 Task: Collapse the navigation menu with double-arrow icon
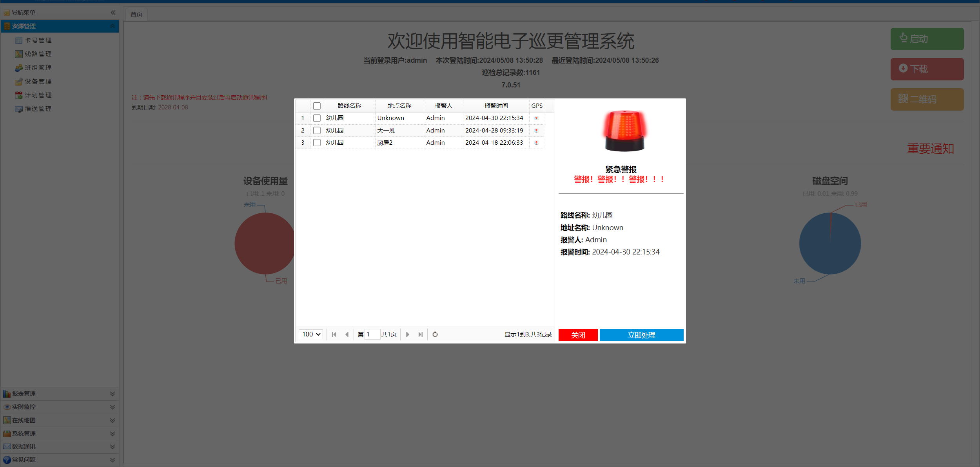tap(113, 13)
